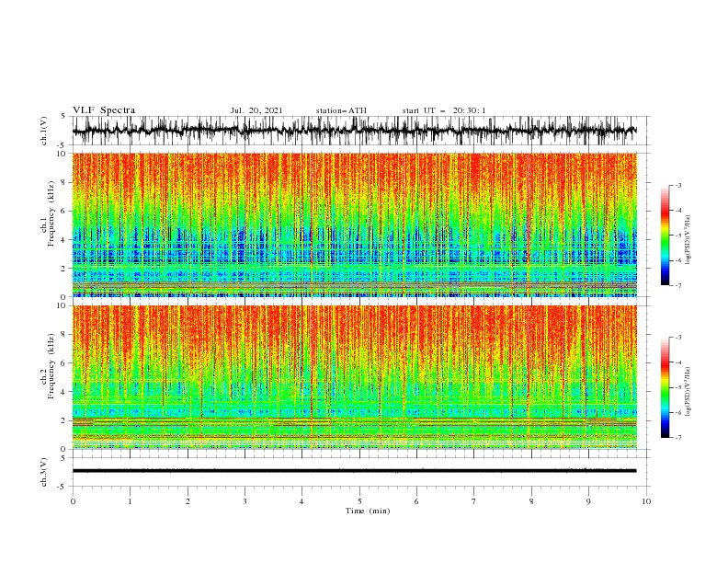The image size is (728, 563).
Task: Click time axis tick label "5"
Action: (x=359, y=501)
